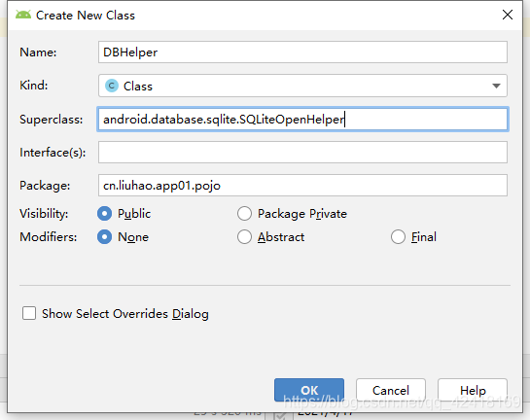
Task: Focus the Superclass field with SQLiteOpenHelper
Action: coord(302,120)
